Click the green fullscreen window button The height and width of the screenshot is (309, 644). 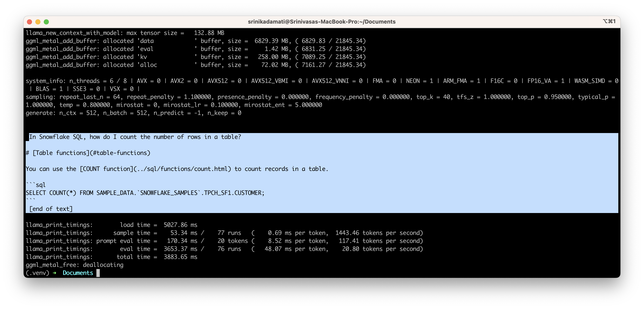[46, 22]
